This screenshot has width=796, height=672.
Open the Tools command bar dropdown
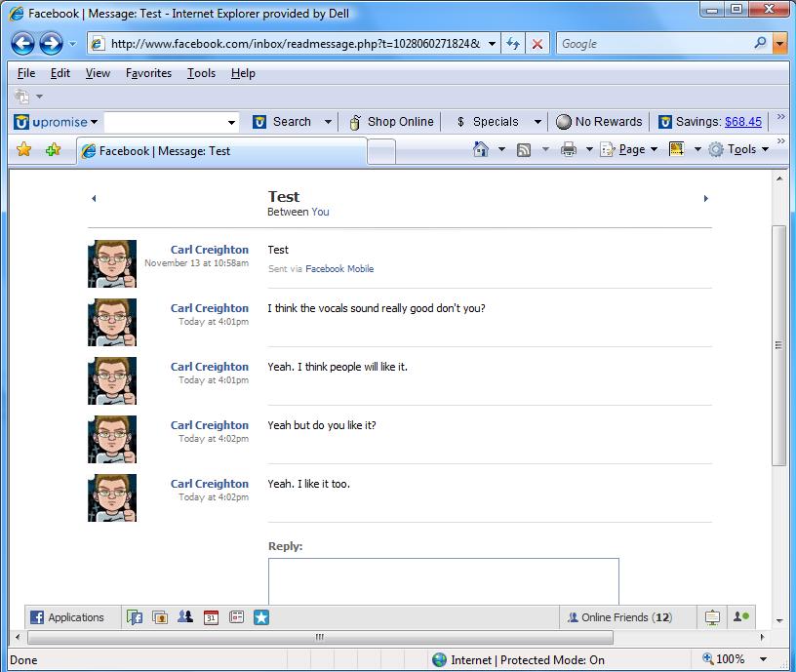point(738,149)
